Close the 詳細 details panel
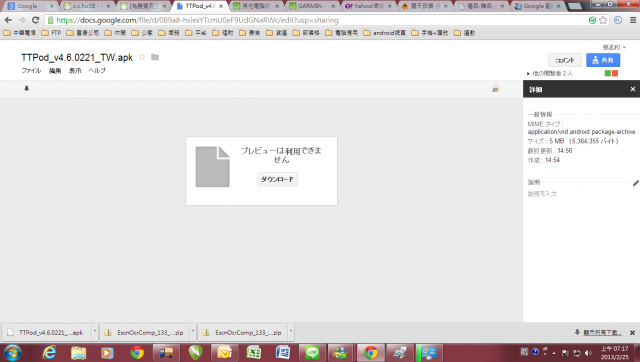Viewport: 640px width, 362px height. click(633, 89)
